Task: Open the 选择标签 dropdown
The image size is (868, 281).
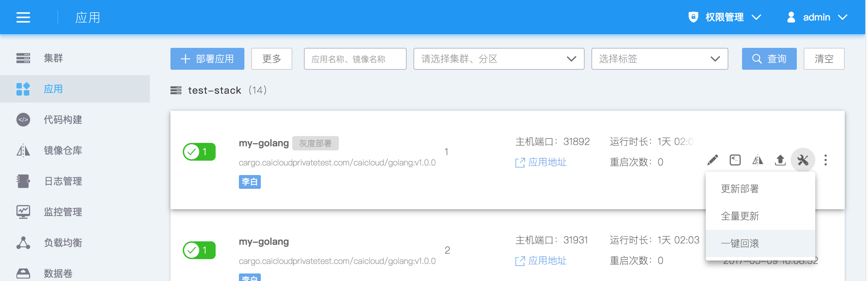Action: pos(659,59)
